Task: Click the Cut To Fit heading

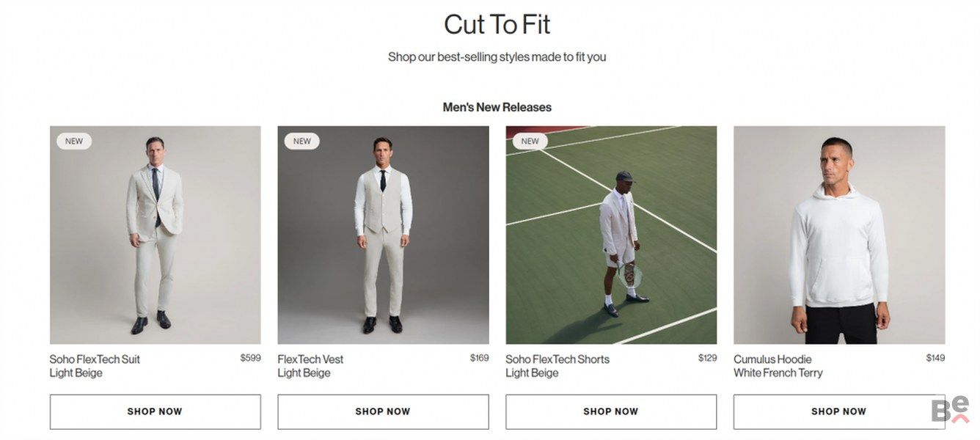Action: pyautogui.click(x=497, y=24)
